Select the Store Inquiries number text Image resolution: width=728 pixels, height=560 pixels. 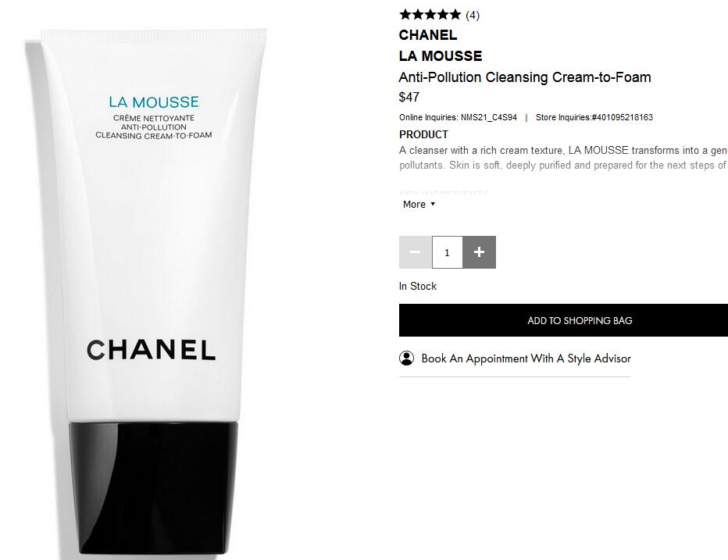594,117
